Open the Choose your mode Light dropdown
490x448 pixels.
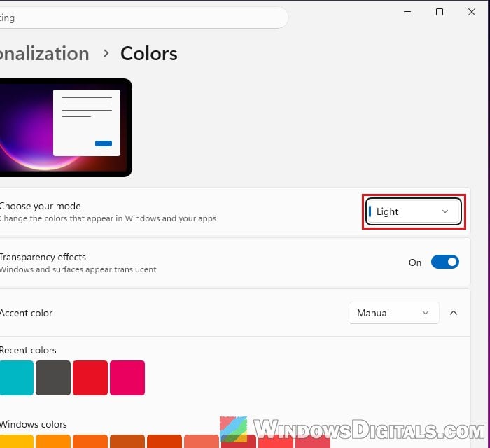click(x=414, y=211)
